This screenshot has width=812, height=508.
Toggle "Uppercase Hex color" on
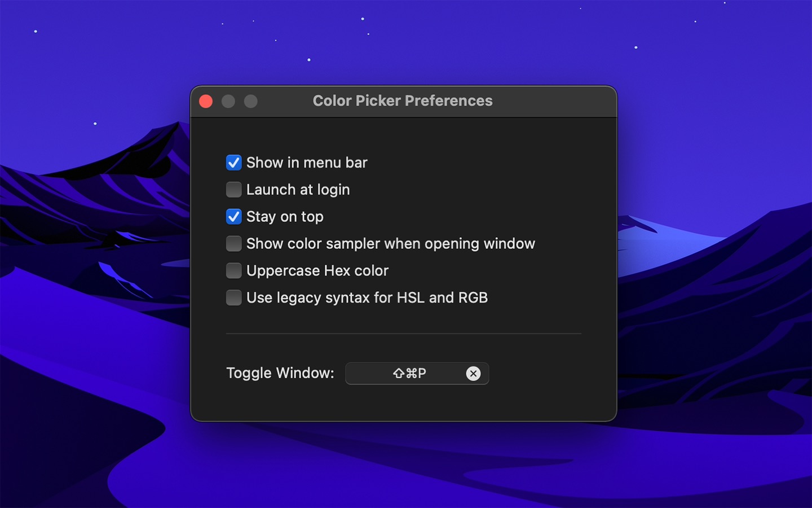tap(233, 270)
